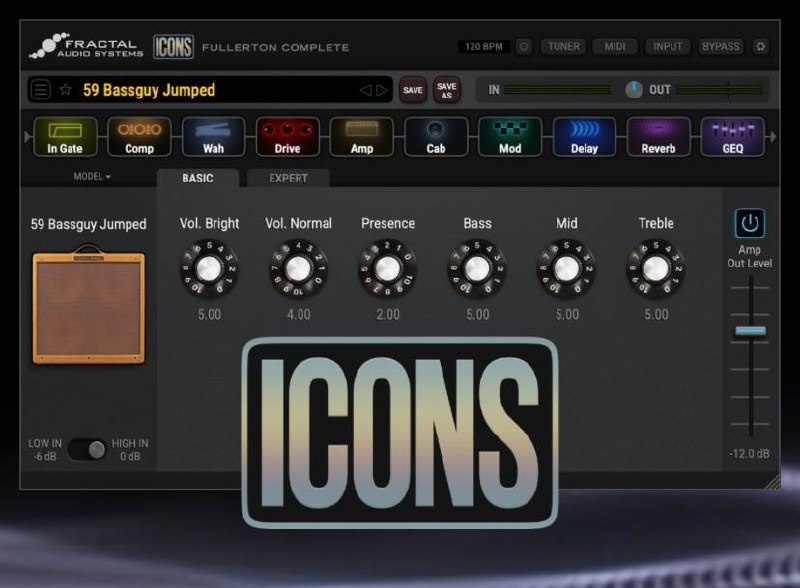Image resolution: width=800 pixels, height=588 pixels.
Task: Click the IN level meter
Action: click(557, 90)
